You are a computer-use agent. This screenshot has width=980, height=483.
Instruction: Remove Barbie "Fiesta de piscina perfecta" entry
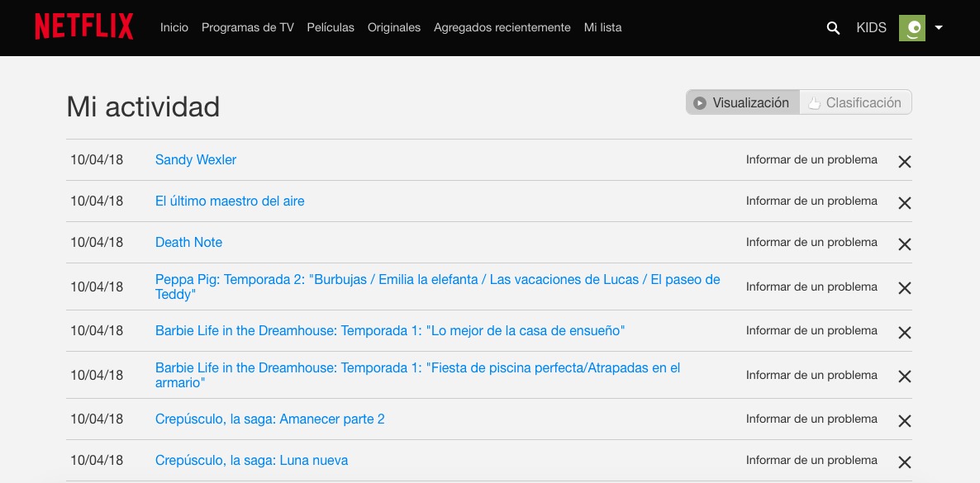[x=904, y=376]
